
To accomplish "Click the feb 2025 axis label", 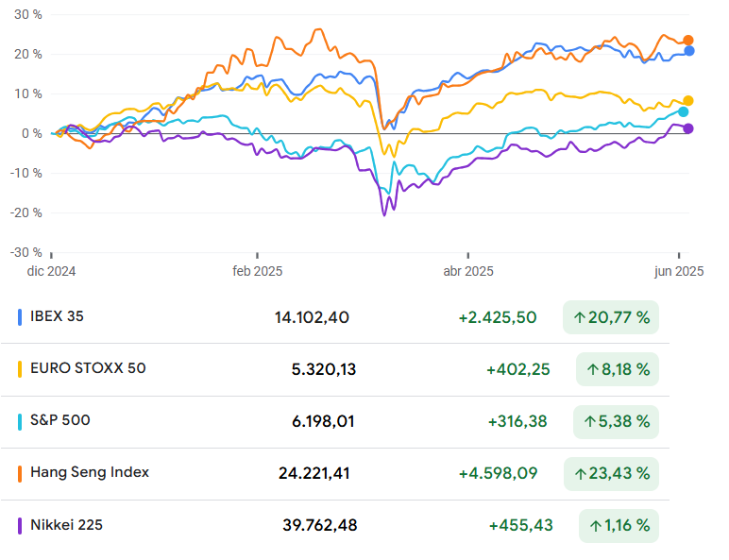I will point(258,271).
